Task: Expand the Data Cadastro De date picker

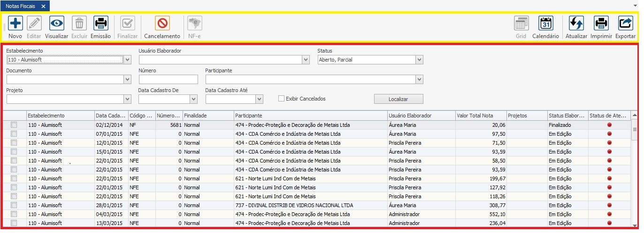Action: (193, 99)
